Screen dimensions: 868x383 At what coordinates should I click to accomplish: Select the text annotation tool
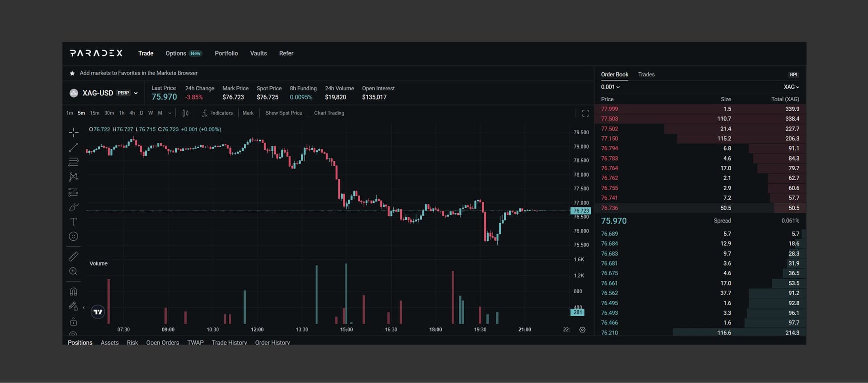coord(73,222)
